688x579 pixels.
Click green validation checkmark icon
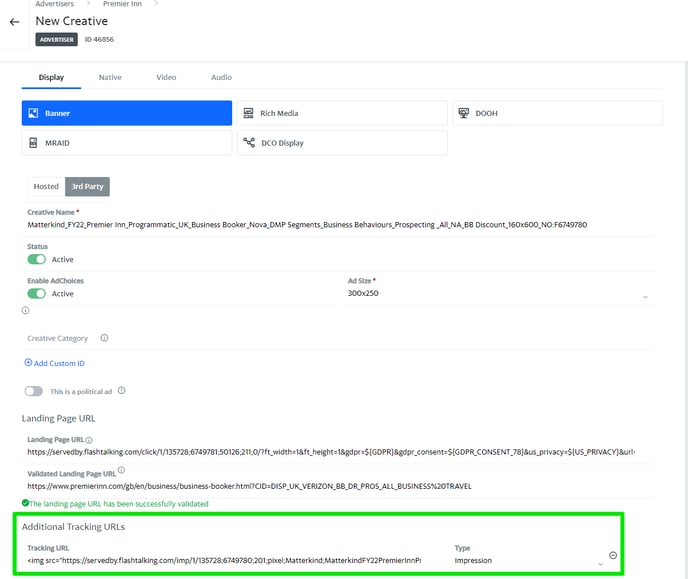25,503
